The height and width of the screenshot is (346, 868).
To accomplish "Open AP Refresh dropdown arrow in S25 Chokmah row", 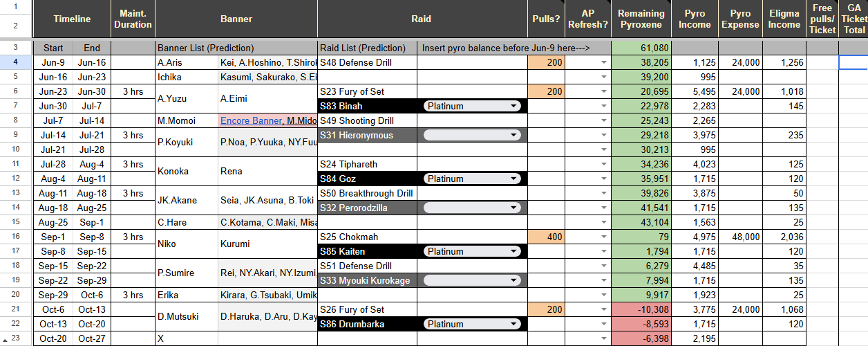I will tap(604, 237).
